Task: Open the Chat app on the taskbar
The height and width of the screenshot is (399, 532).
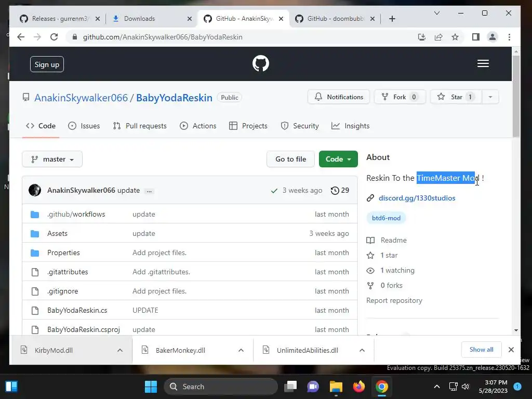Action: pyautogui.click(x=313, y=387)
